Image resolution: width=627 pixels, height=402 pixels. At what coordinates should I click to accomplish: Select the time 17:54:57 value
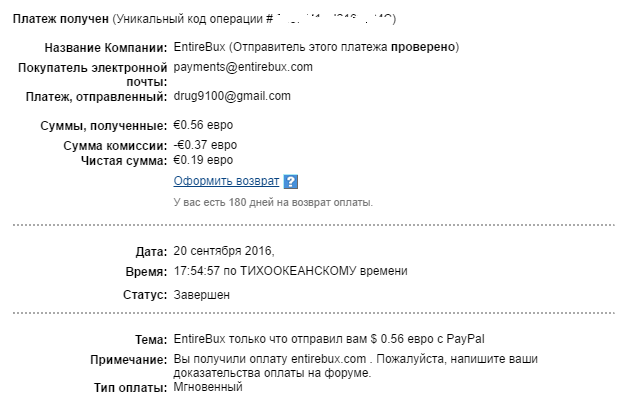coord(196,271)
